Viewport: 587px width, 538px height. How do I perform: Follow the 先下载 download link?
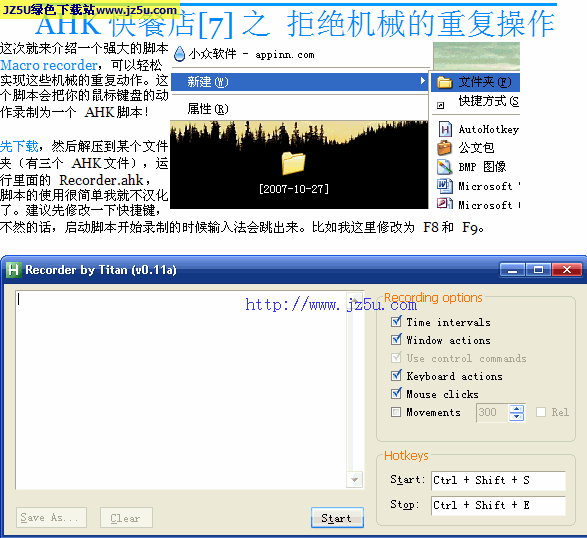point(19,146)
